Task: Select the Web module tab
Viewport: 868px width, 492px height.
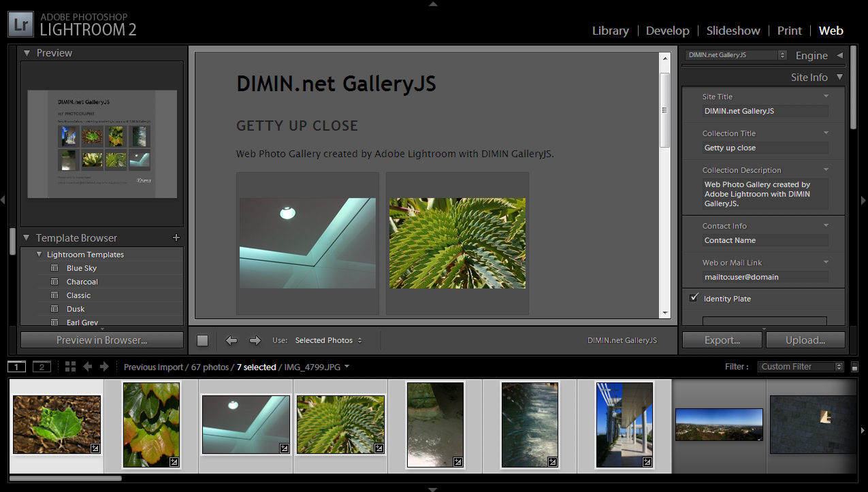Action: (x=831, y=31)
